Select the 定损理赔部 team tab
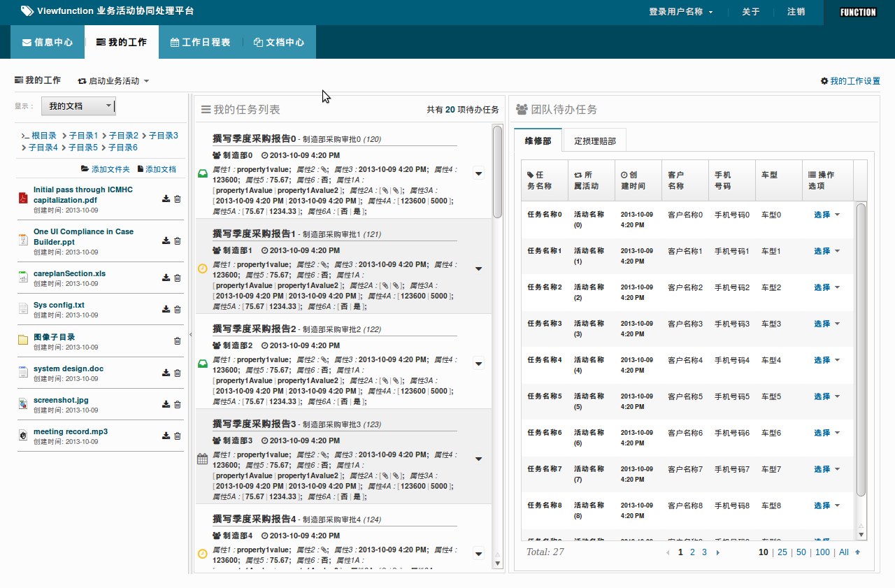895x588 pixels. pyautogui.click(x=595, y=141)
